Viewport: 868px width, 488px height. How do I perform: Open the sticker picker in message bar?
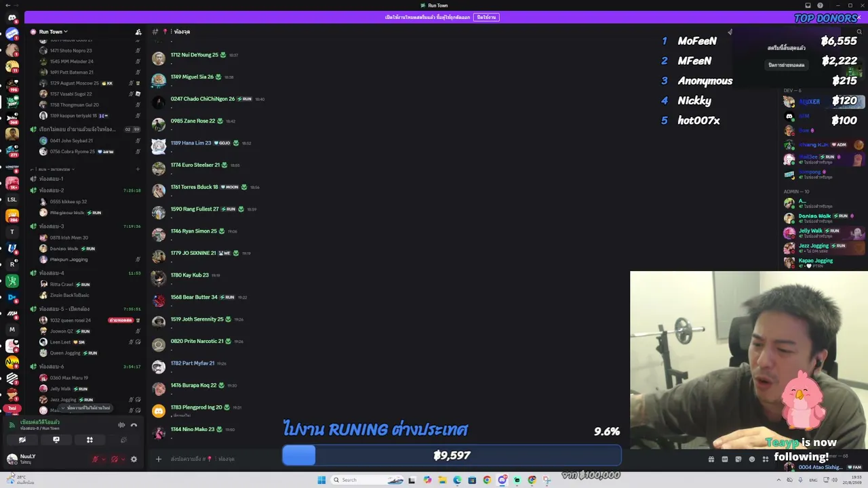[x=738, y=459]
